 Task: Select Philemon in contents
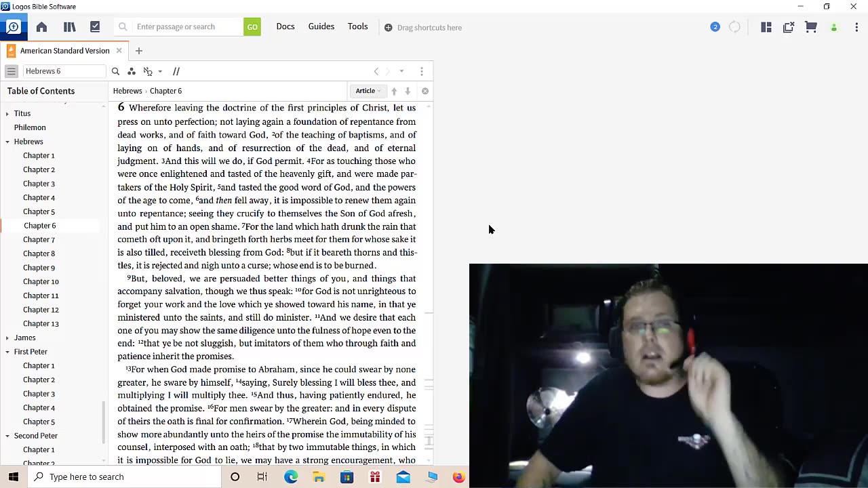click(30, 127)
